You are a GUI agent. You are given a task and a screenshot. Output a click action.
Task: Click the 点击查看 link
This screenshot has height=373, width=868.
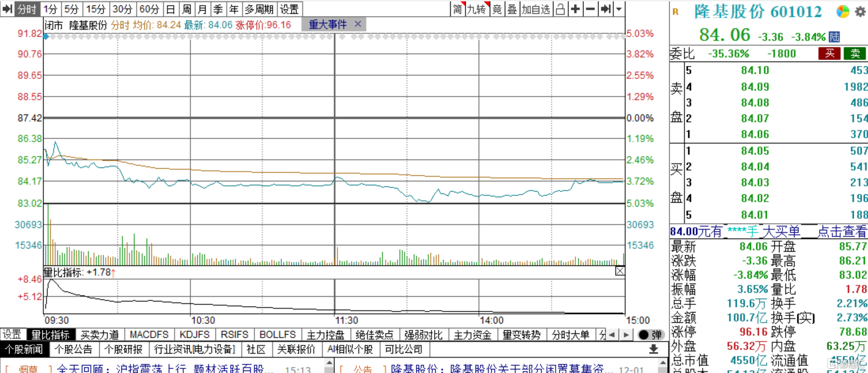842,231
